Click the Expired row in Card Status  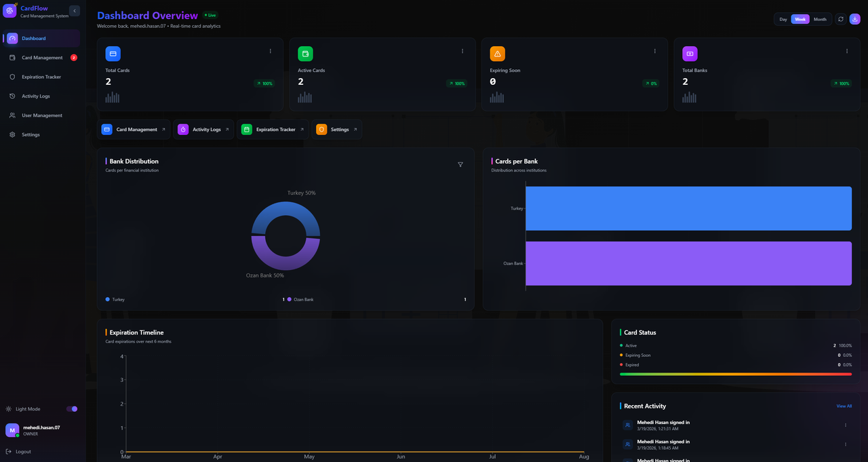(x=736, y=365)
